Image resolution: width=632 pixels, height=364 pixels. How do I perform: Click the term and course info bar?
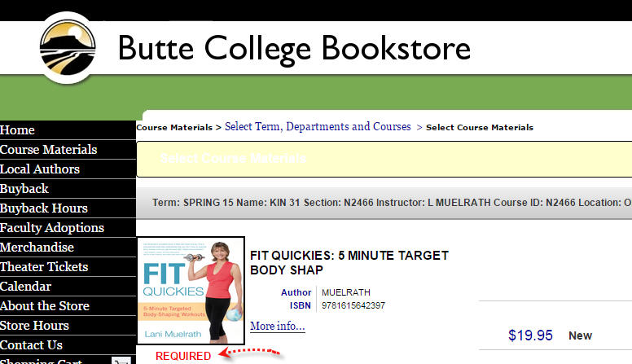[384, 203]
